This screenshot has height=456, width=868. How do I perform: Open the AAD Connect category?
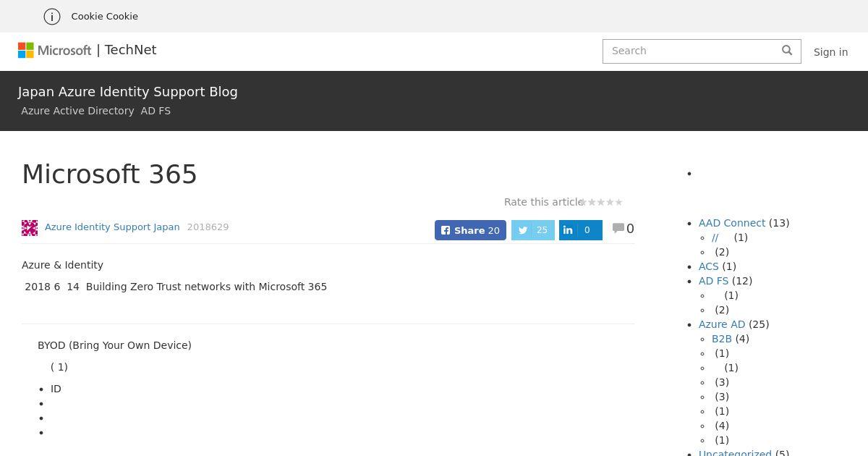click(732, 223)
